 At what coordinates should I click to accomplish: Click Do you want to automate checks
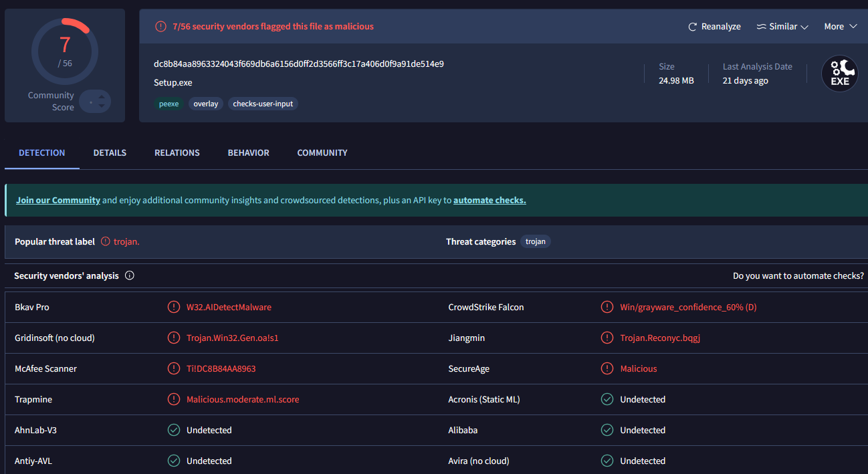pyautogui.click(x=798, y=275)
